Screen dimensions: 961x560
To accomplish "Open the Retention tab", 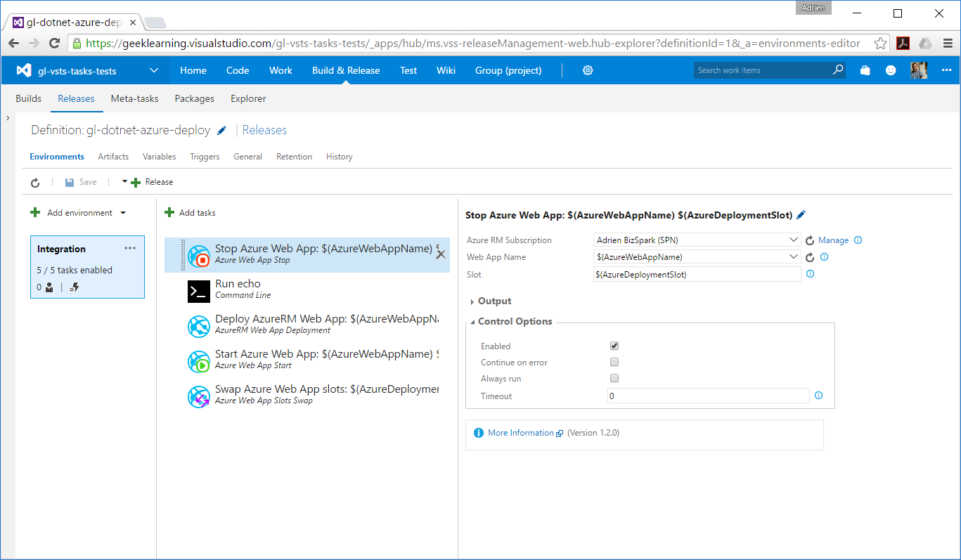I will pos(294,157).
